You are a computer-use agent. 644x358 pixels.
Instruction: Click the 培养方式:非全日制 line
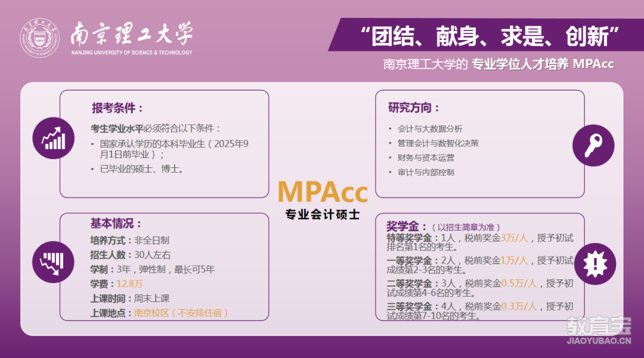(130, 240)
